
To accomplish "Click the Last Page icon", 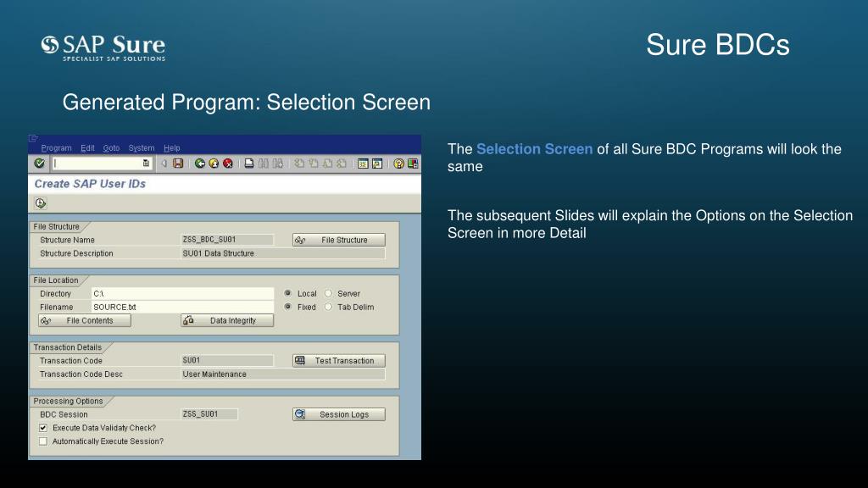I will (x=342, y=164).
